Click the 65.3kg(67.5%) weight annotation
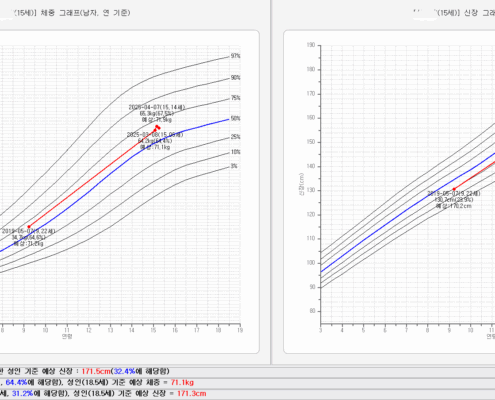Screen dimensions: 495x400 click(x=157, y=114)
